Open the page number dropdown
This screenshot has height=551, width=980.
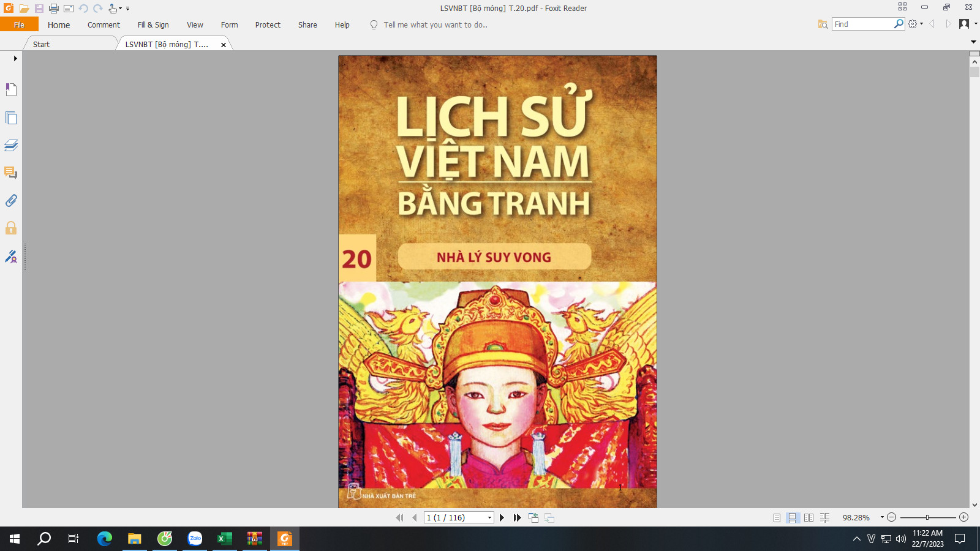click(x=489, y=518)
